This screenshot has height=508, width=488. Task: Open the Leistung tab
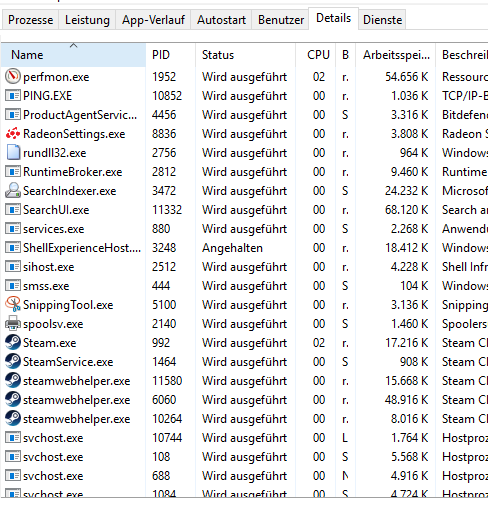tap(87, 20)
